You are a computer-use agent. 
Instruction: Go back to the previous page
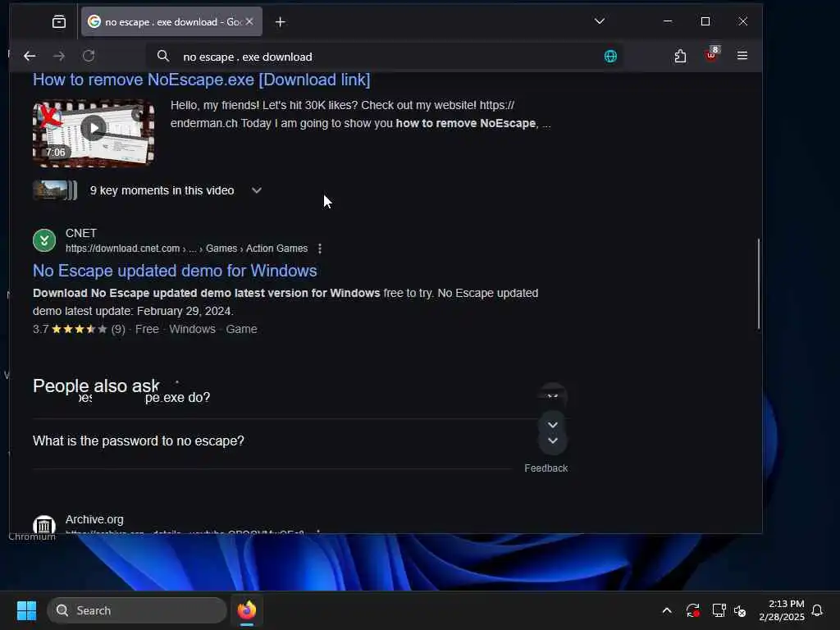coord(30,56)
